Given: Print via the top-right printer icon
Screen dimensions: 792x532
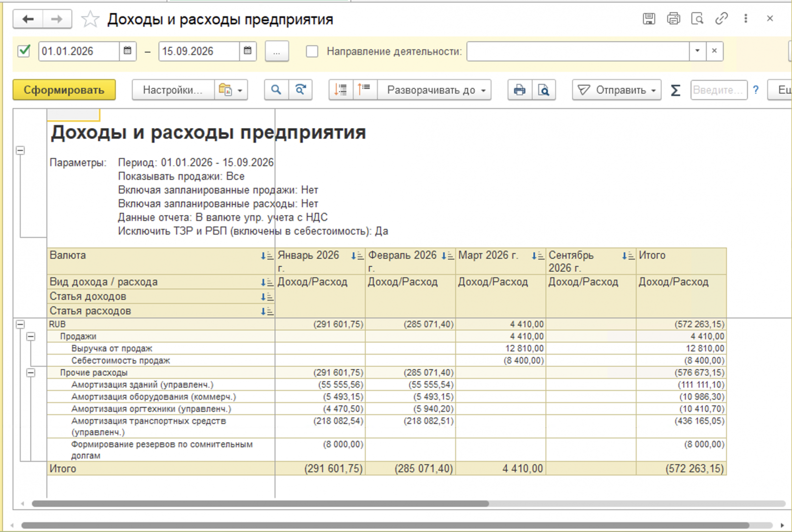Looking at the screenshot, I should tap(673, 19).
